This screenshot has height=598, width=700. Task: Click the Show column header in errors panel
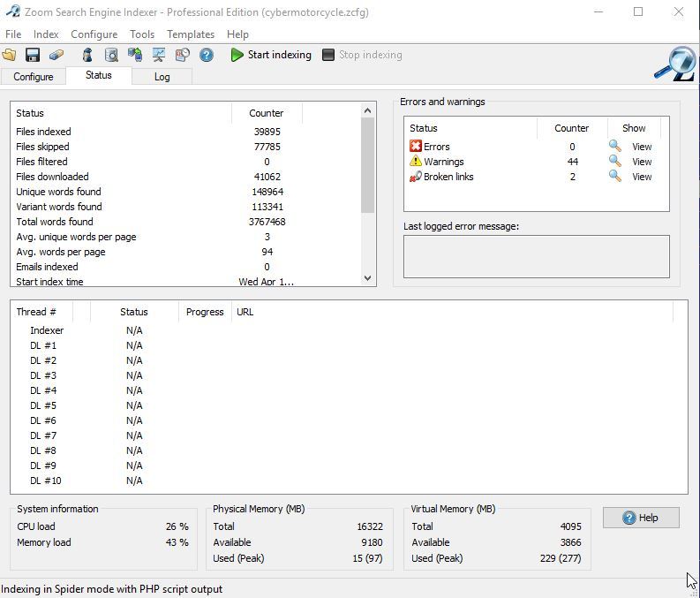pyautogui.click(x=634, y=128)
